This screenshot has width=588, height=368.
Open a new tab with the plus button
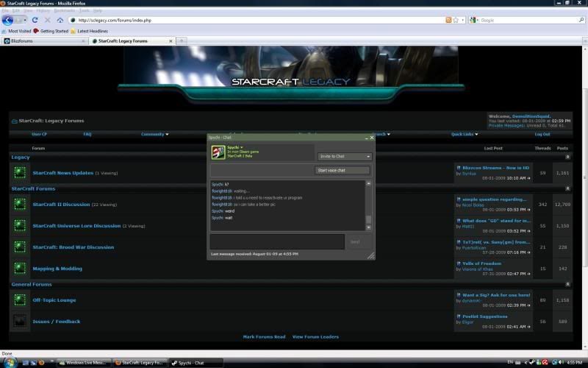pyautogui.click(x=182, y=40)
